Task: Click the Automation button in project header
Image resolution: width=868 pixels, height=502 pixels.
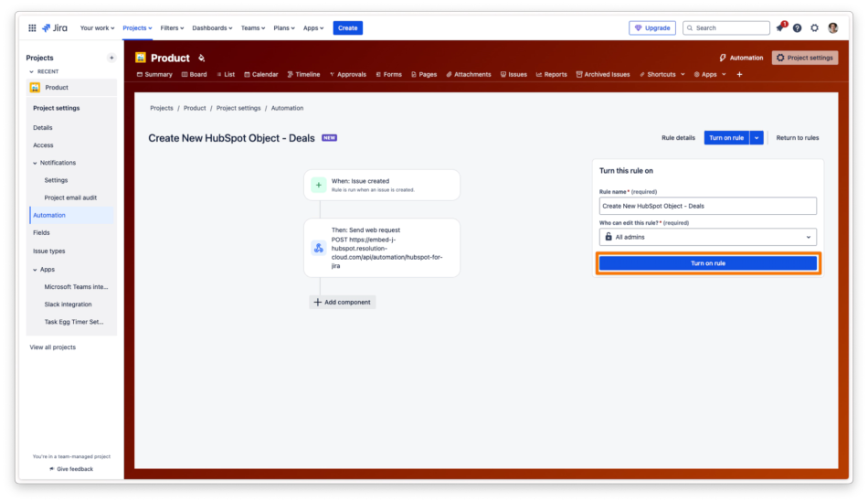Action: click(741, 58)
